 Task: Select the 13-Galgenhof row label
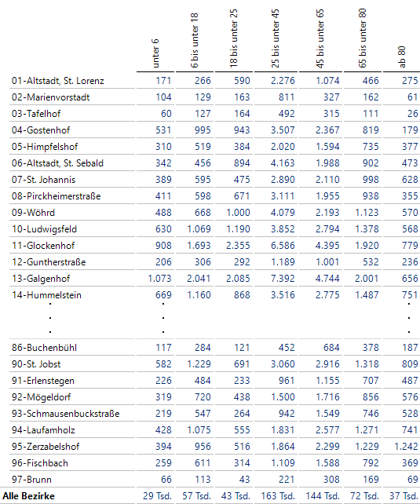(x=41, y=279)
